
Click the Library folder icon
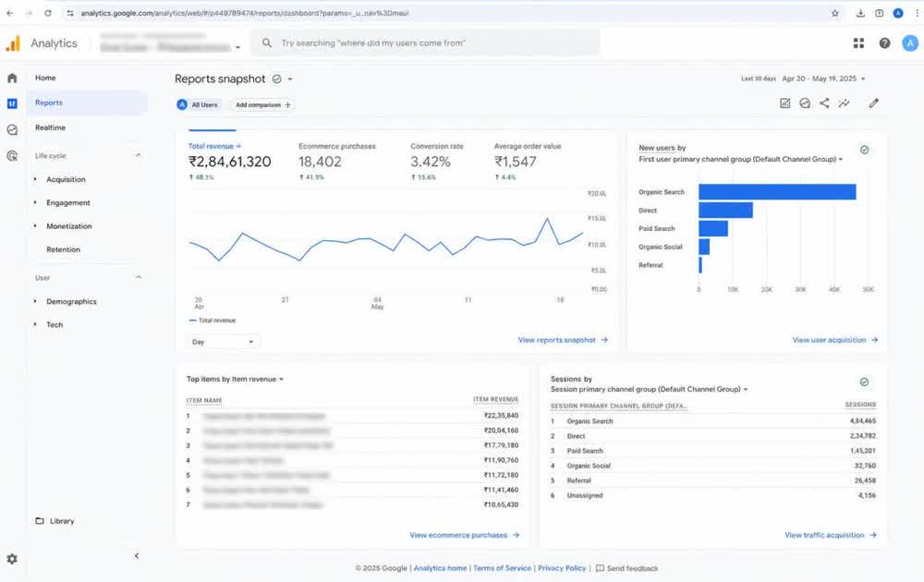(x=40, y=521)
